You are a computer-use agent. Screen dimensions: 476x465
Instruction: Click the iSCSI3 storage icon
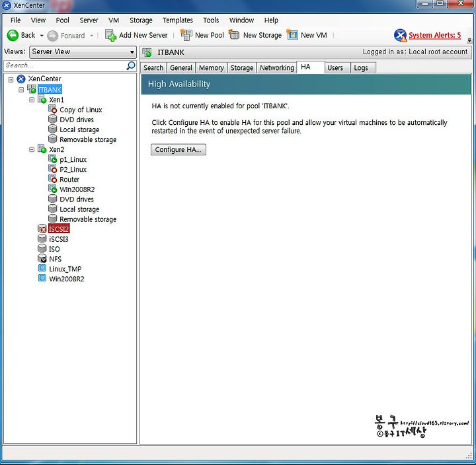click(x=42, y=238)
